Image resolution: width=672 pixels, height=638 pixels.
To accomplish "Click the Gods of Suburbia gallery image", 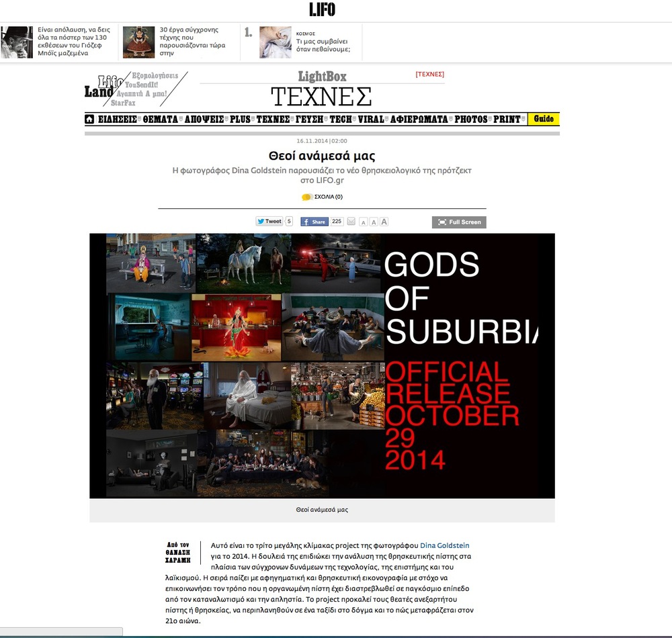I will click(x=322, y=365).
